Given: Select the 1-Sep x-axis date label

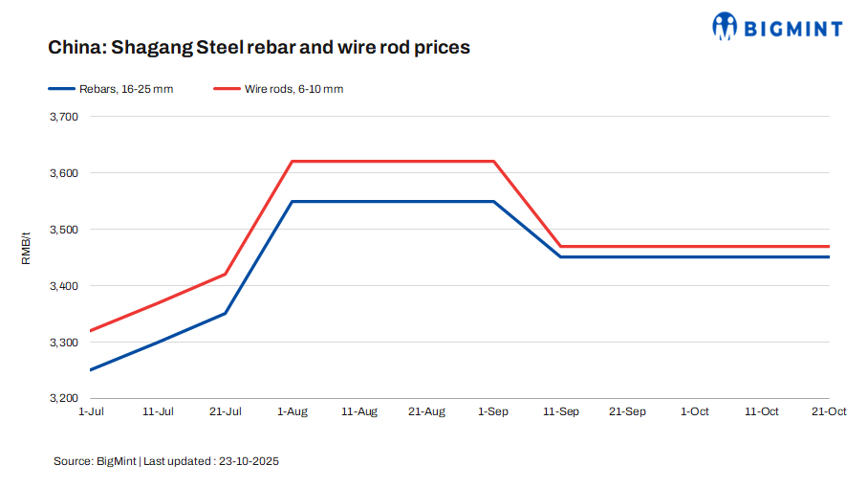Looking at the screenshot, I should [493, 411].
